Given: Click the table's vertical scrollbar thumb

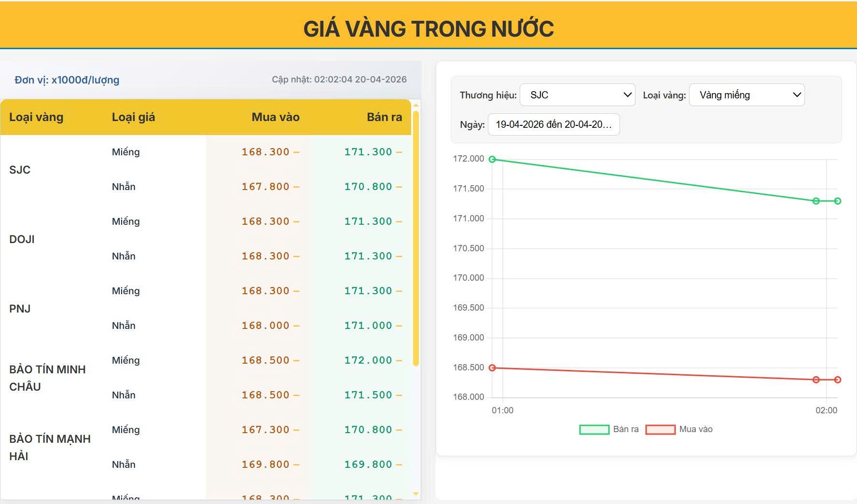Looking at the screenshot, I should click(x=416, y=239).
